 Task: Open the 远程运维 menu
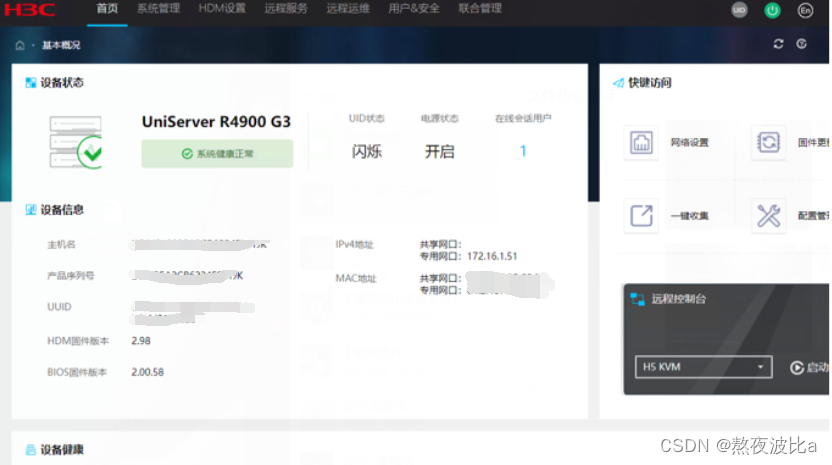[348, 8]
